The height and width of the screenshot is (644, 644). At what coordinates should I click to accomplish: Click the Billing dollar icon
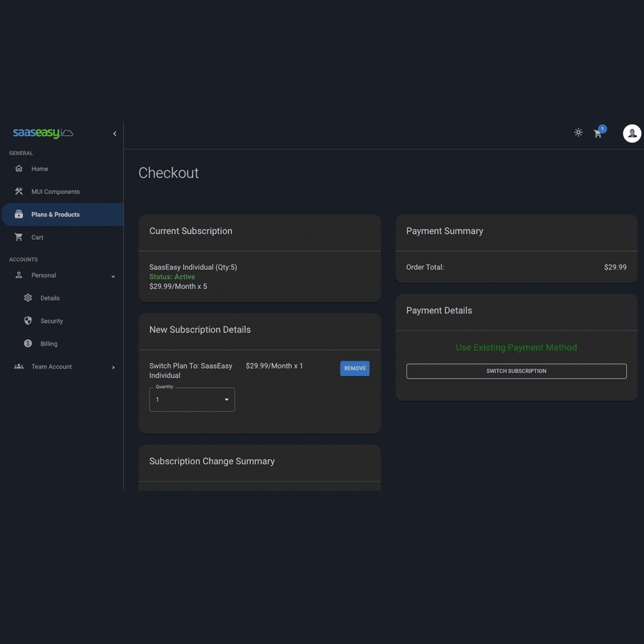(x=28, y=344)
